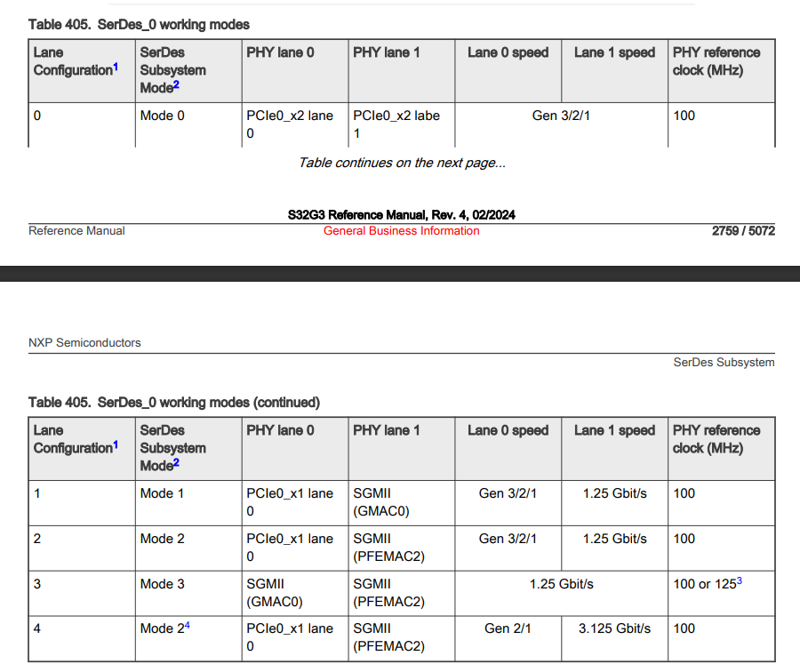Follow footnote 3 beside '100 or 125'
800x672 pixels.
pyautogui.click(x=740, y=581)
